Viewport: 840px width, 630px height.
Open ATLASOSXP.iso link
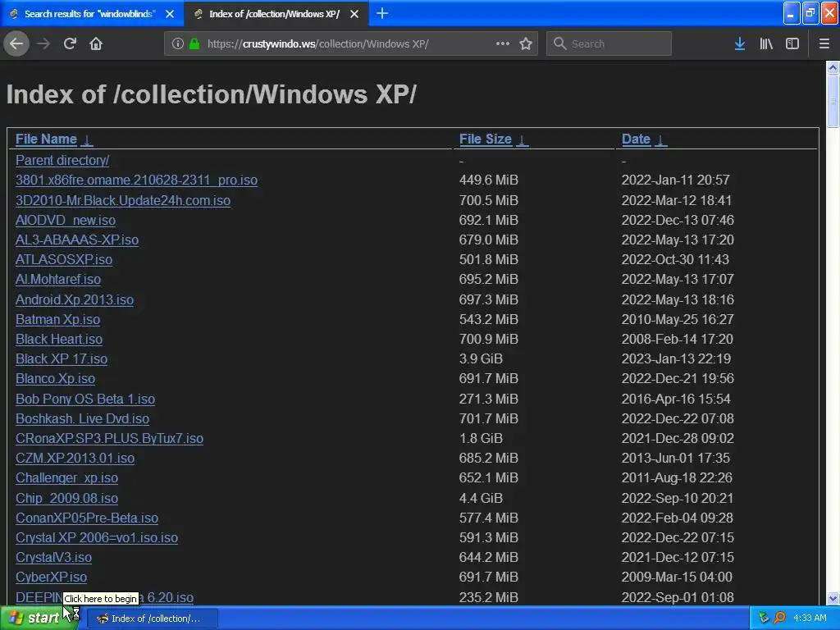pos(64,260)
